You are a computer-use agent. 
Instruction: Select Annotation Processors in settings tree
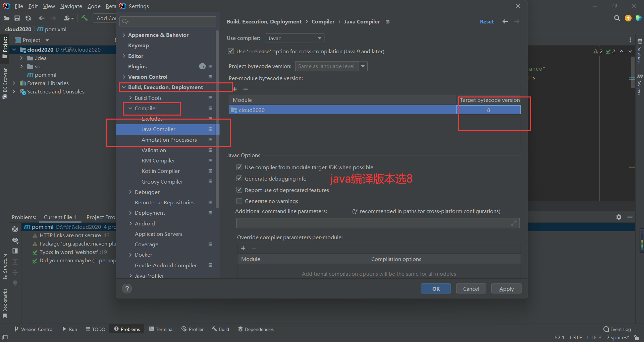pos(169,140)
